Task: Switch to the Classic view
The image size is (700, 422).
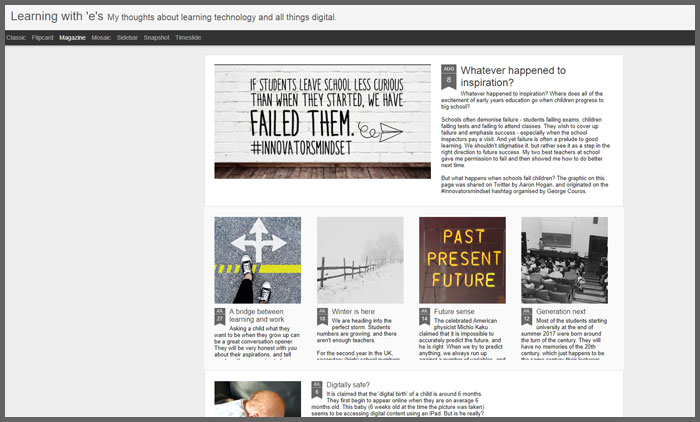Action: point(16,38)
